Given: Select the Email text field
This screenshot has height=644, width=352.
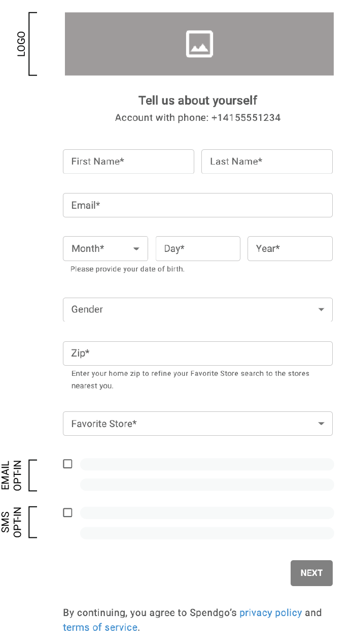Looking at the screenshot, I should tap(198, 205).
